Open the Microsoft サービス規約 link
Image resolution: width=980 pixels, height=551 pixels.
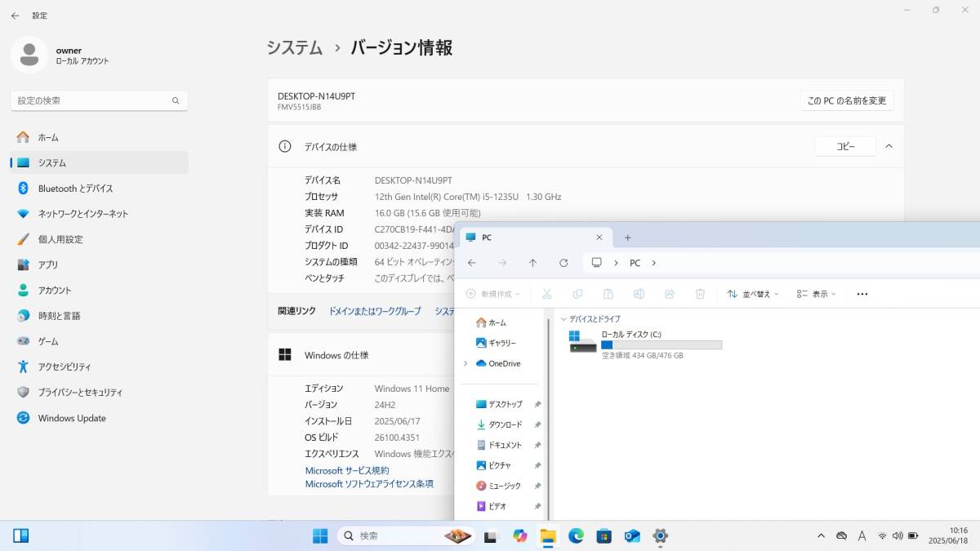point(346,470)
